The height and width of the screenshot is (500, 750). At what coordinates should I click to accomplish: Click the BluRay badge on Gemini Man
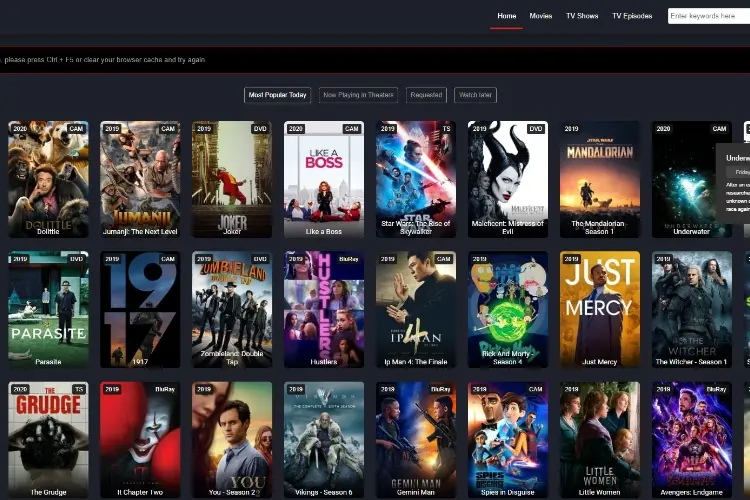click(x=441, y=389)
